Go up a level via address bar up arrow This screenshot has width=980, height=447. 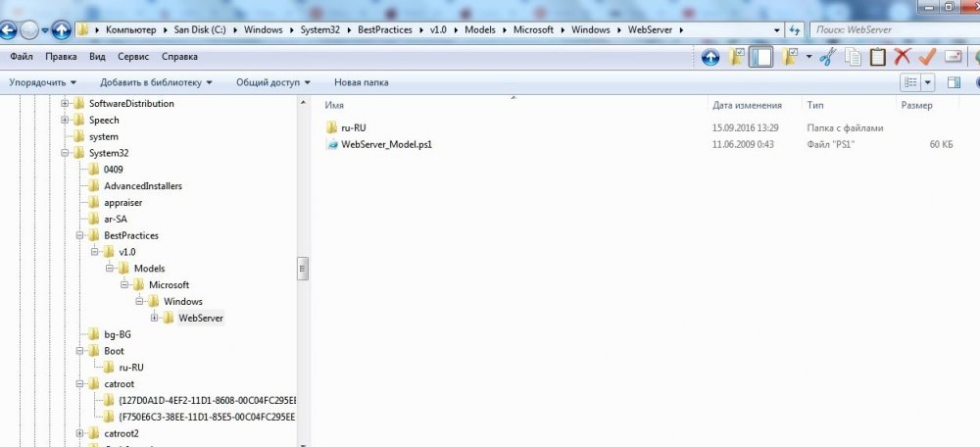(x=61, y=30)
